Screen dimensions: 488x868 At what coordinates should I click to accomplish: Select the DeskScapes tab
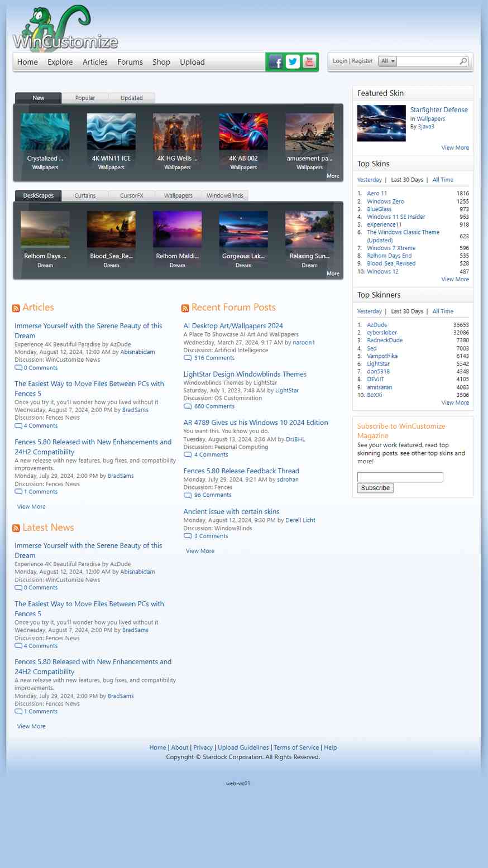[x=39, y=195]
